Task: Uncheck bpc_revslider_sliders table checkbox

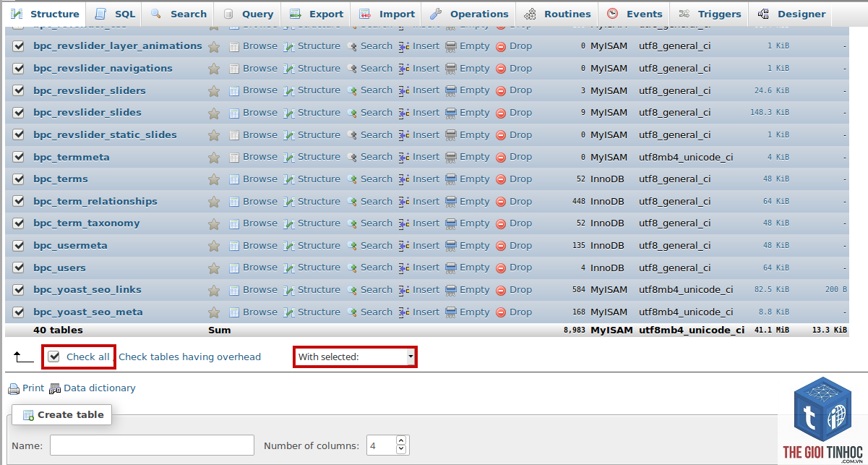Action: click(x=19, y=90)
